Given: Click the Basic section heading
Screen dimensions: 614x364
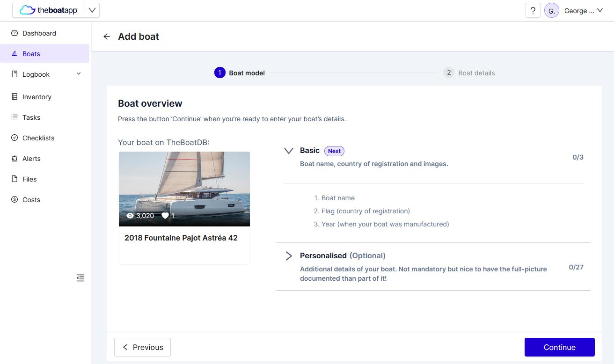Looking at the screenshot, I should (310, 150).
